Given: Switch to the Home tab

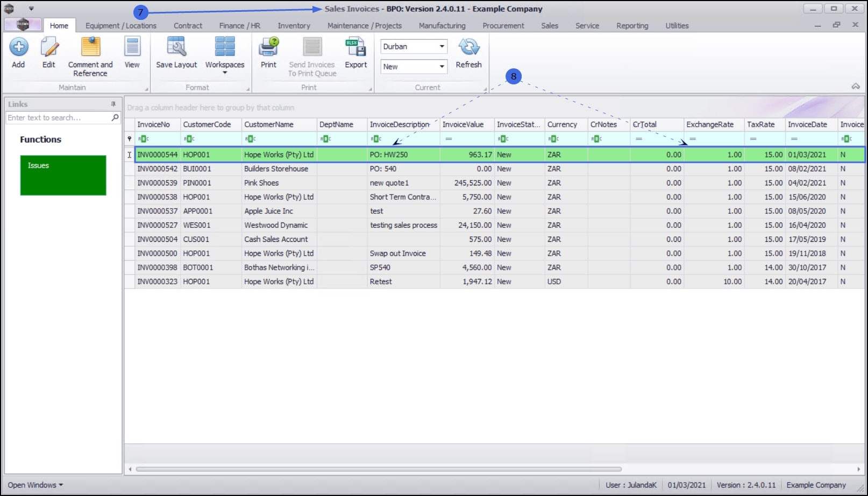Looking at the screenshot, I should point(59,26).
